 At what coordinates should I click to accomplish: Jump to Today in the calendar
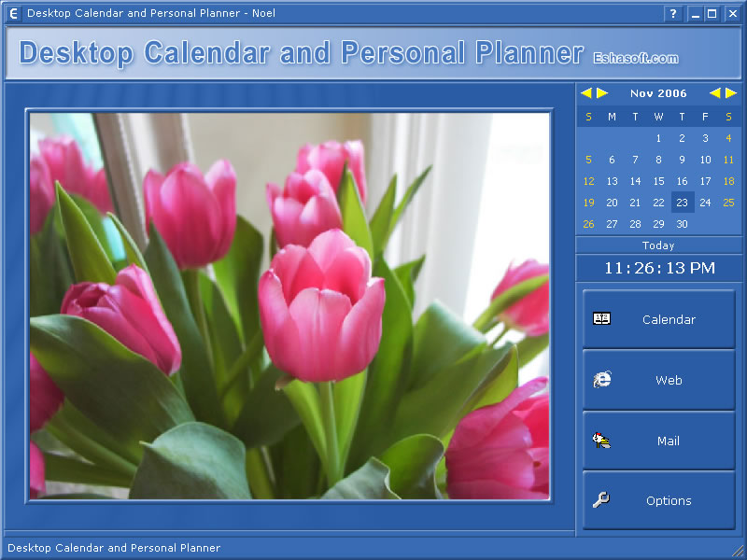(658, 245)
